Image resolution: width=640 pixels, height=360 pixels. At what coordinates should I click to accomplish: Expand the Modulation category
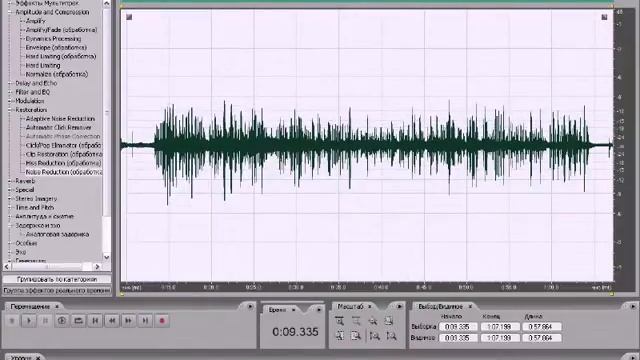click(10, 101)
